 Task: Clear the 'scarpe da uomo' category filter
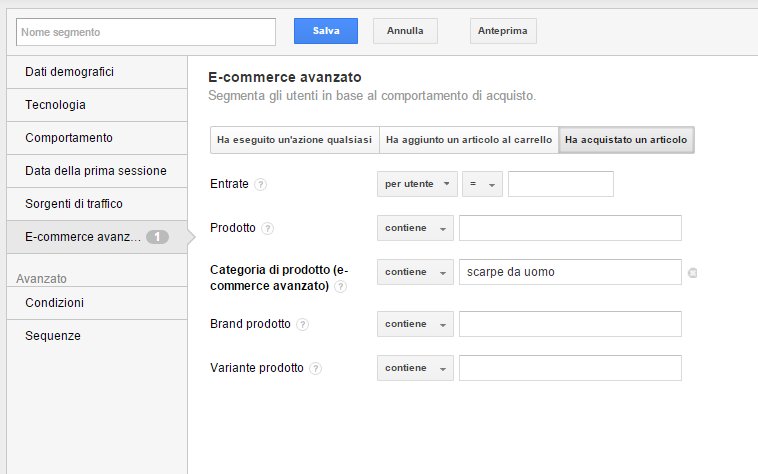coord(693,273)
